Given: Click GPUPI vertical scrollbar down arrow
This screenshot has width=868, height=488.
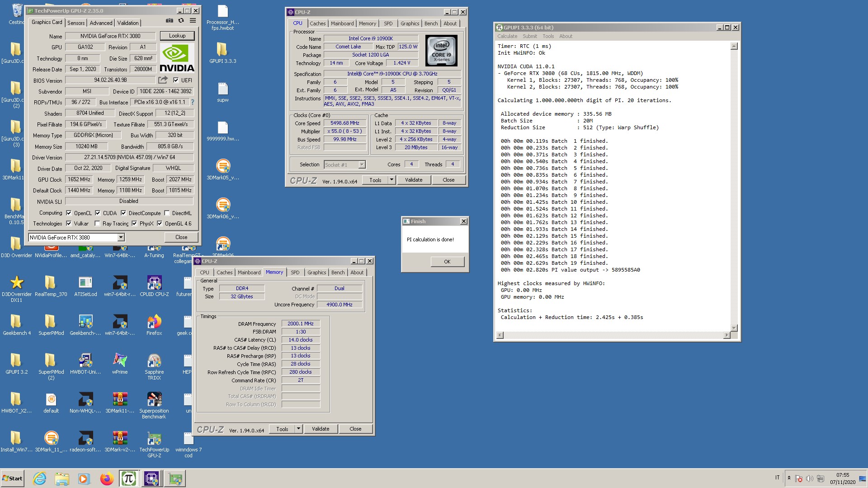Looking at the screenshot, I should 734,328.
